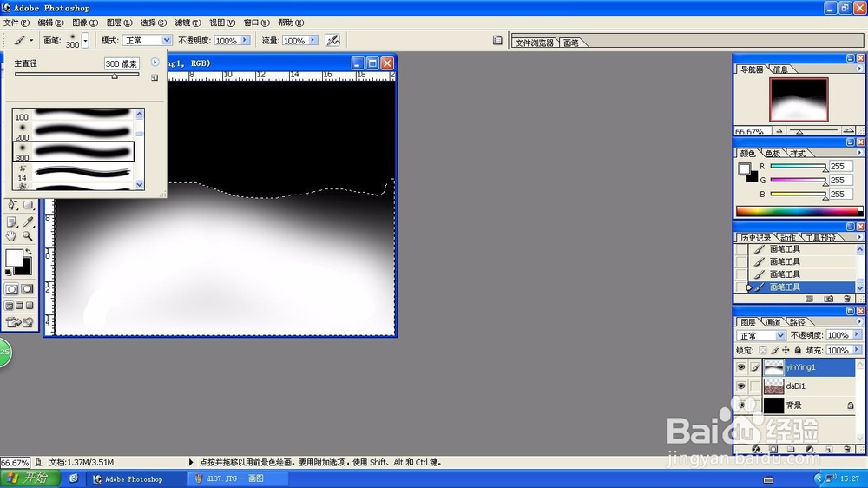Viewport: 868px width, 488px height.
Task: Click the master diameter 300 像素 field
Action: coord(122,63)
